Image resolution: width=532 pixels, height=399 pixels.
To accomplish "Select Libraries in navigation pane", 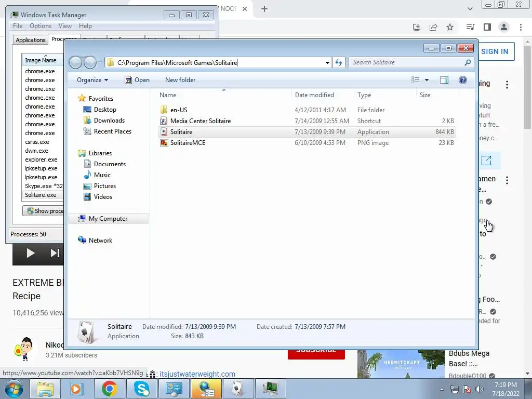I will click(100, 153).
